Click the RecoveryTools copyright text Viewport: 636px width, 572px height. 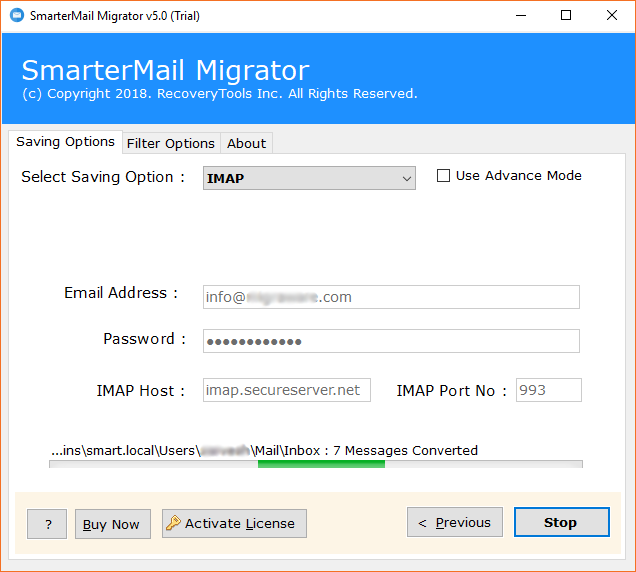219,94
